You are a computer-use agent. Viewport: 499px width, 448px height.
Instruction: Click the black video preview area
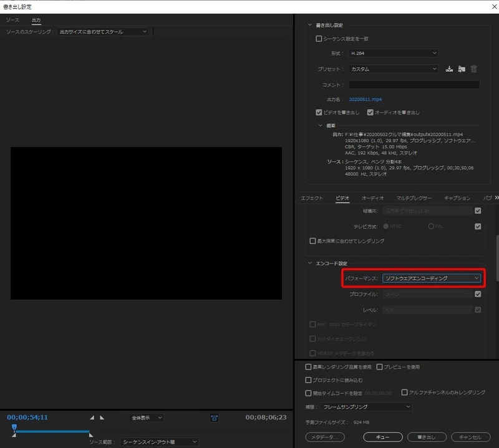pyautogui.click(x=146, y=223)
